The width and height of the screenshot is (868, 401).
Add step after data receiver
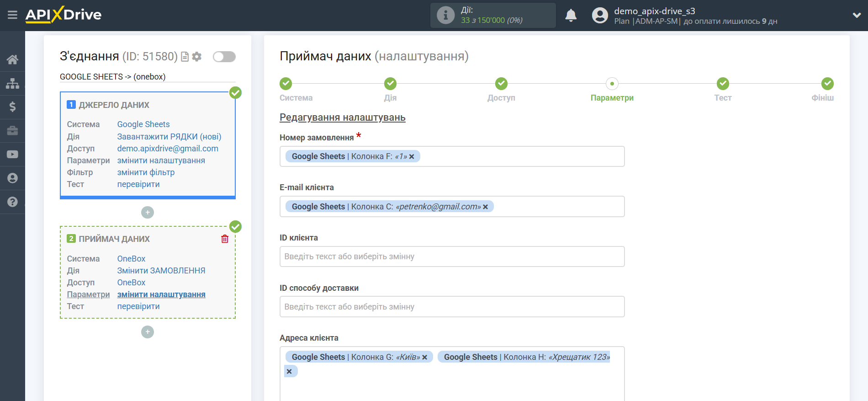(148, 332)
